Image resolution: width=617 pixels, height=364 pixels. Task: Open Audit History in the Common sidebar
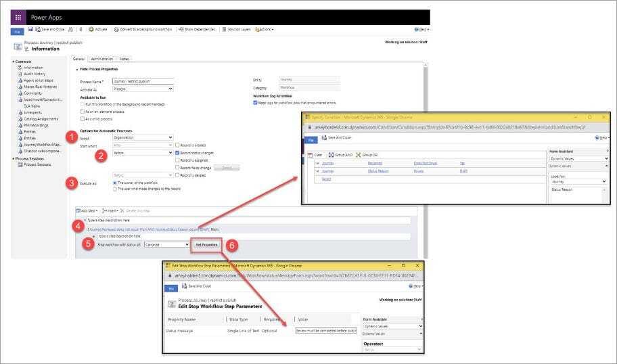(35, 74)
